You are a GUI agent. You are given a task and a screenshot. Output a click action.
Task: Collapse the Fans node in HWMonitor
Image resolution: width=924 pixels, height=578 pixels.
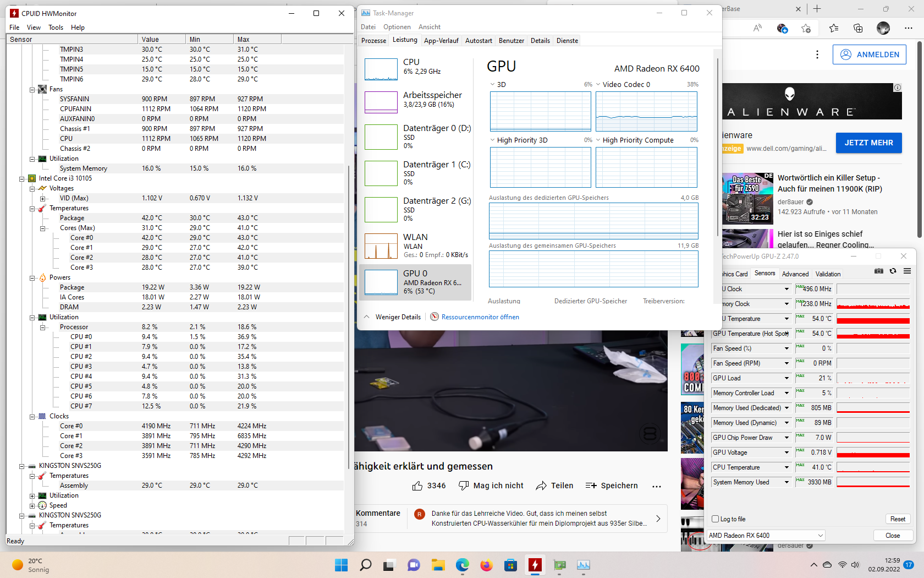tap(32, 89)
